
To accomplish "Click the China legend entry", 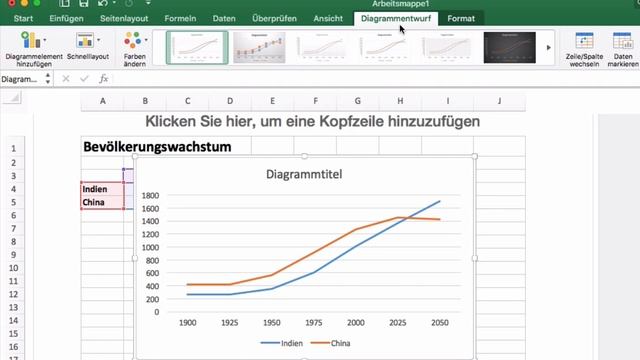I will [x=330, y=343].
